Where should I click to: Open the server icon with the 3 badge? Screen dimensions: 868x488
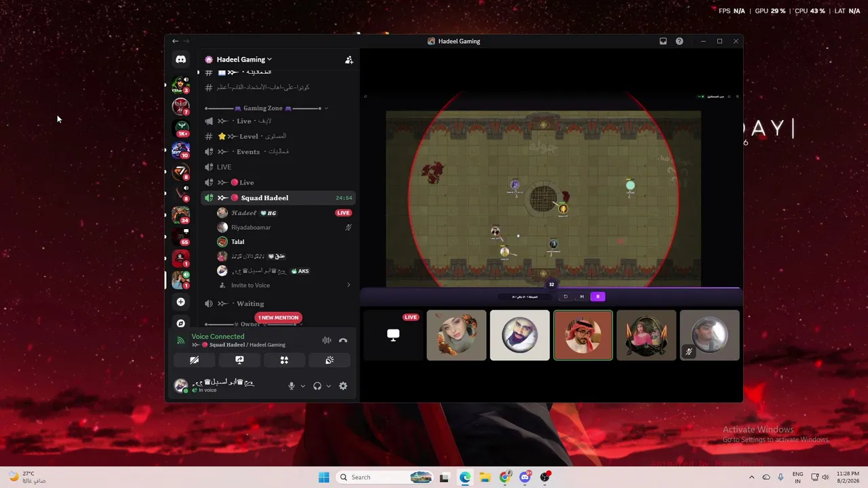(180, 85)
